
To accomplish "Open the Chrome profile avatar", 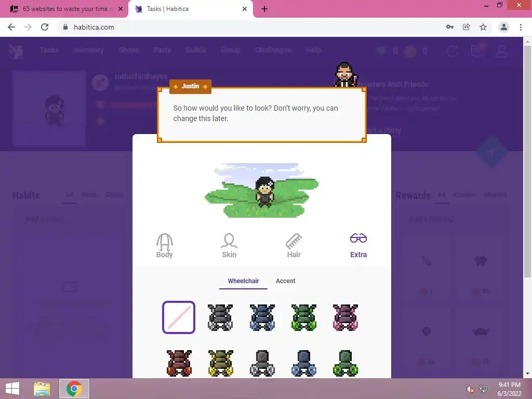I will (x=504, y=27).
